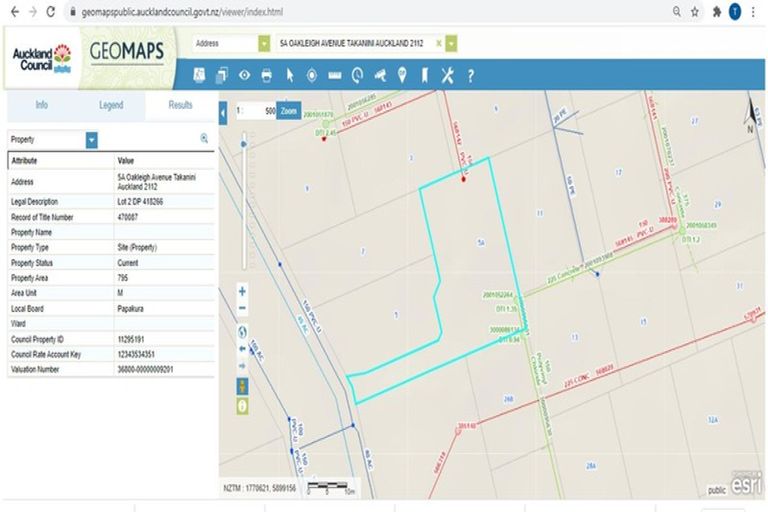The image size is (768, 512).
Task: Switch to the Legend tab
Action: pos(111,104)
